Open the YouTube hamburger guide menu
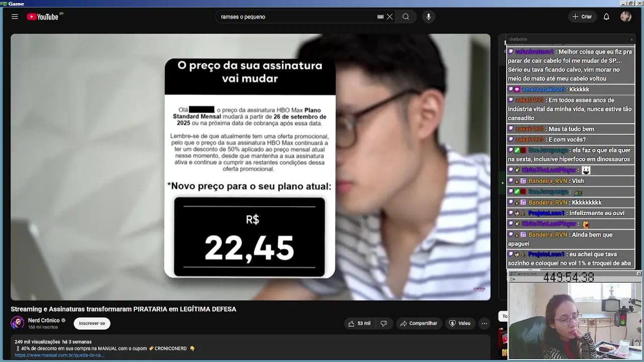Screen dimensions: 644x362 point(15,17)
